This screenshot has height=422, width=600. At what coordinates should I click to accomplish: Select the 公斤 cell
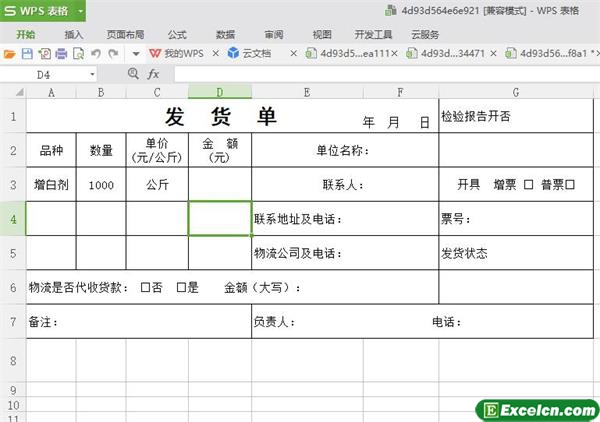pos(157,184)
